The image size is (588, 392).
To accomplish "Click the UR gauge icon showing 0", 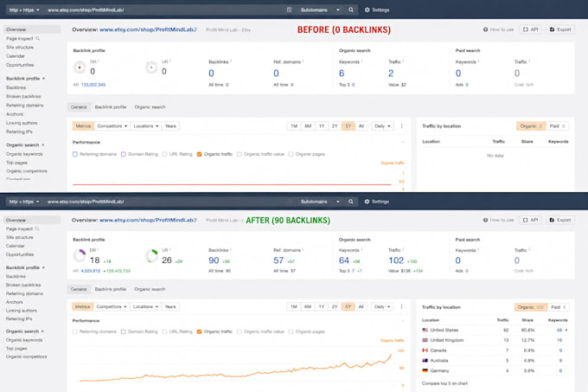I will [151, 67].
